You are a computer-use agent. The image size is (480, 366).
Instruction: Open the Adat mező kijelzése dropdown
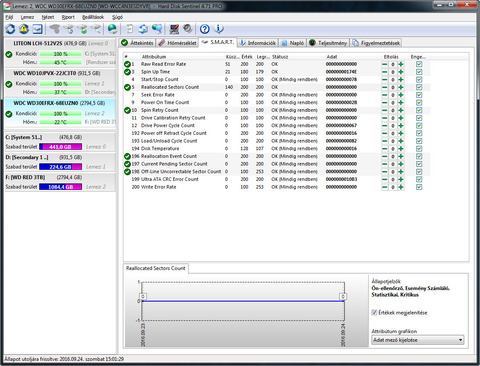click(x=418, y=340)
